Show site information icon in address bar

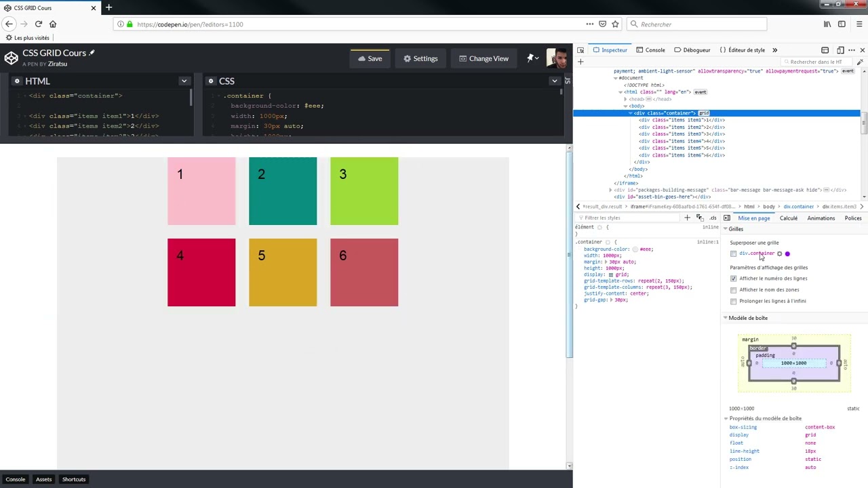coord(121,24)
